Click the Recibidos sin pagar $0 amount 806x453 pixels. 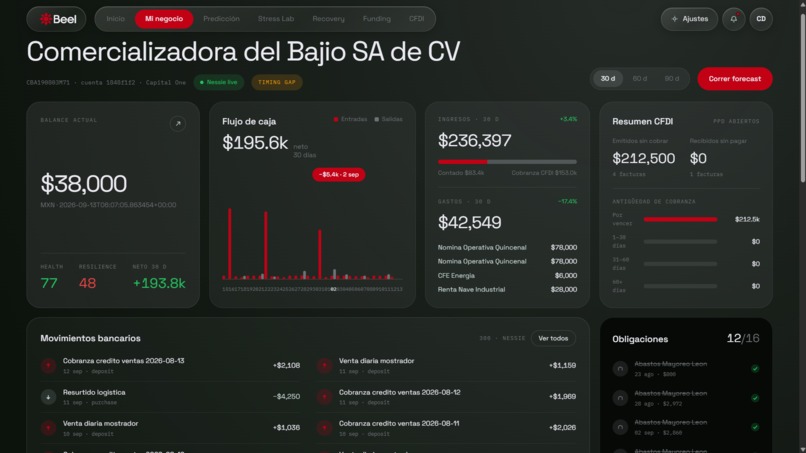coord(698,158)
